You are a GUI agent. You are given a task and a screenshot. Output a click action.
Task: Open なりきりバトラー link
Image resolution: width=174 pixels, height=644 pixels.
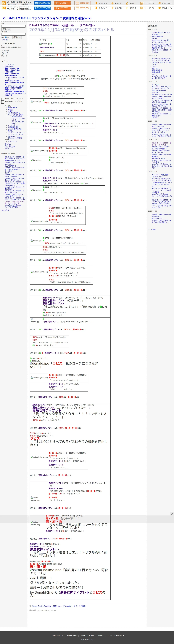coord(14,125)
